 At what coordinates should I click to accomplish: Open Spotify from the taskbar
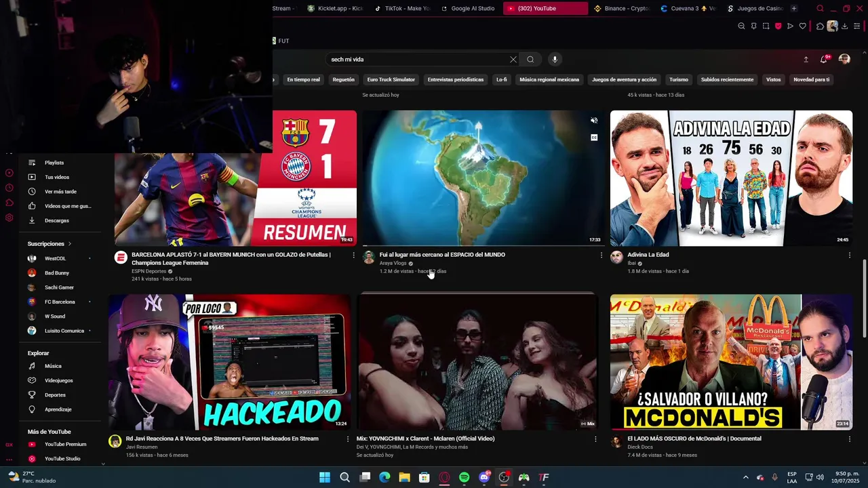tap(464, 477)
